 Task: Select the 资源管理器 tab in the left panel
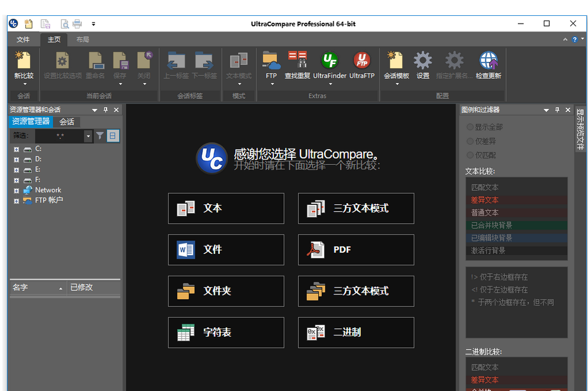coord(31,121)
